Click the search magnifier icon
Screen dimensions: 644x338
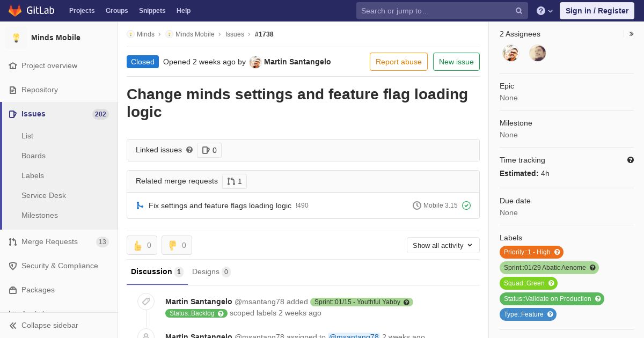[x=519, y=11]
